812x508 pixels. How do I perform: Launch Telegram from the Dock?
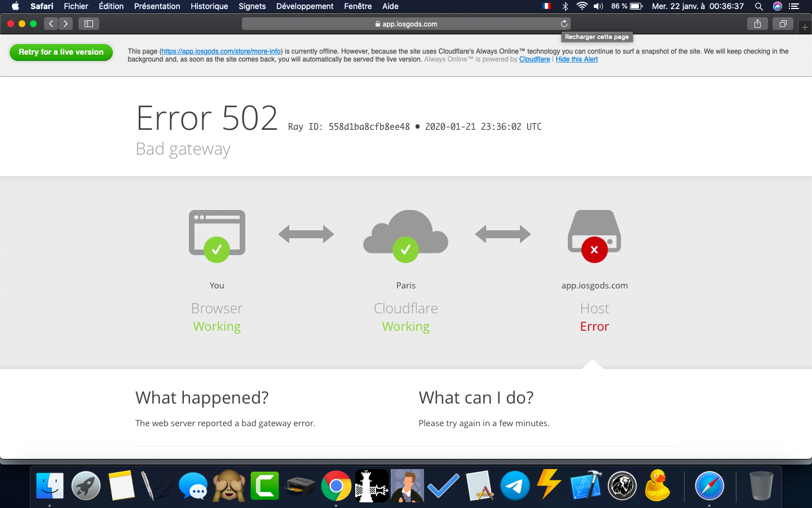514,486
